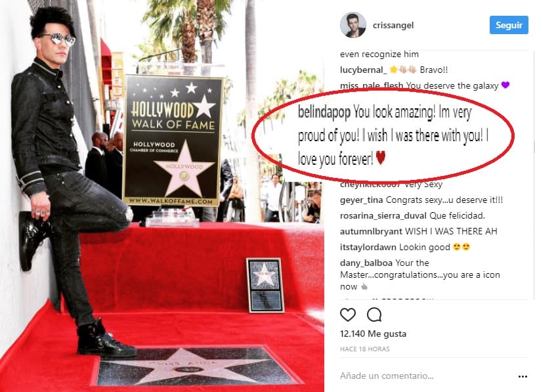The height and width of the screenshot is (392, 535).
Task: Open itstaylordawn commenter profile
Action: point(368,247)
